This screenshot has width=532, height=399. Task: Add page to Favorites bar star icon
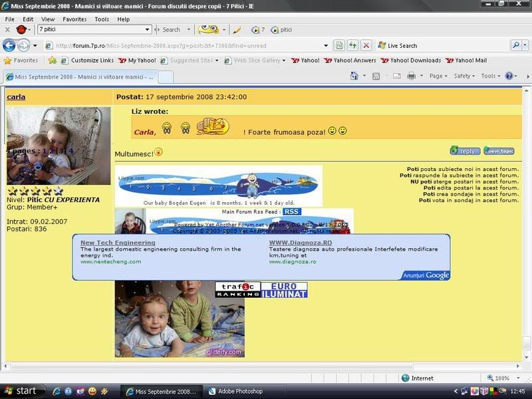click(x=53, y=61)
